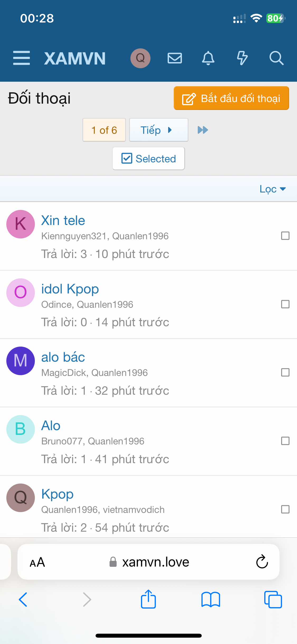Select the idol Kpop conversation checkbox
Image resolution: width=297 pixels, height=644 pixels.
tap(285, 304)
